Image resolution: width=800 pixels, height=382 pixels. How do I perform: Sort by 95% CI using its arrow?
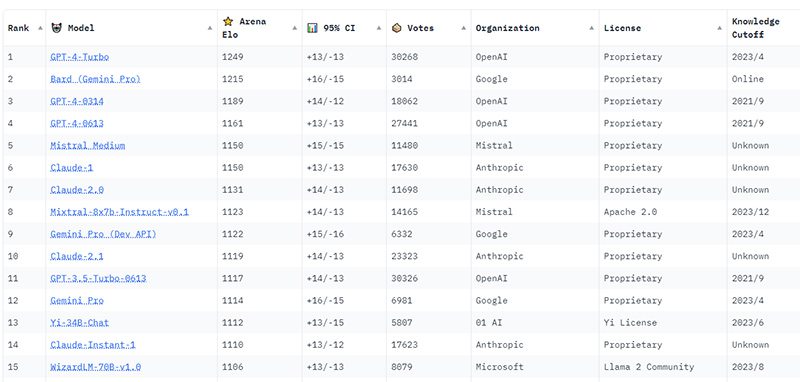(x=379, y=28)
